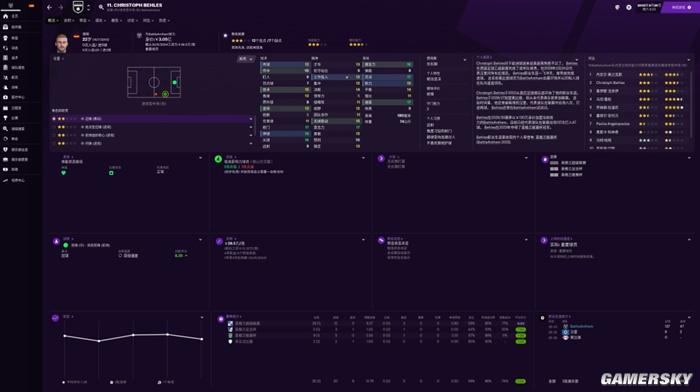
Task: Open the up-down chevron beside club badge
Action: coord(88,7)
